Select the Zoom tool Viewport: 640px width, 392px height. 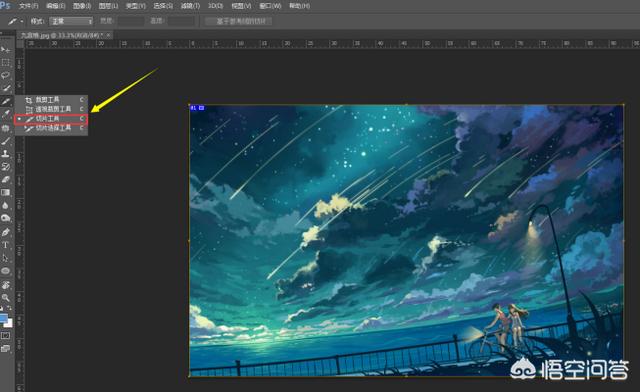coord(6,297)
